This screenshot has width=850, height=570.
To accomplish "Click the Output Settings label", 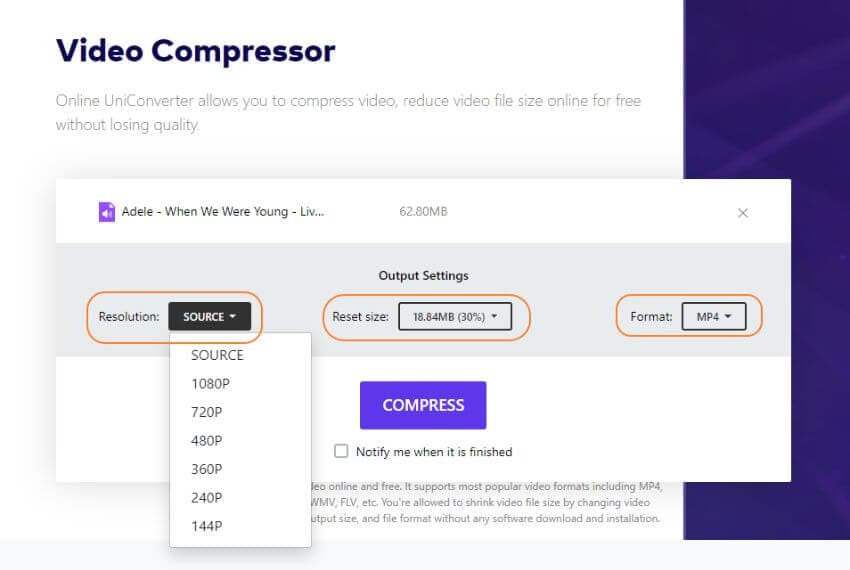I will pos(423,275).
